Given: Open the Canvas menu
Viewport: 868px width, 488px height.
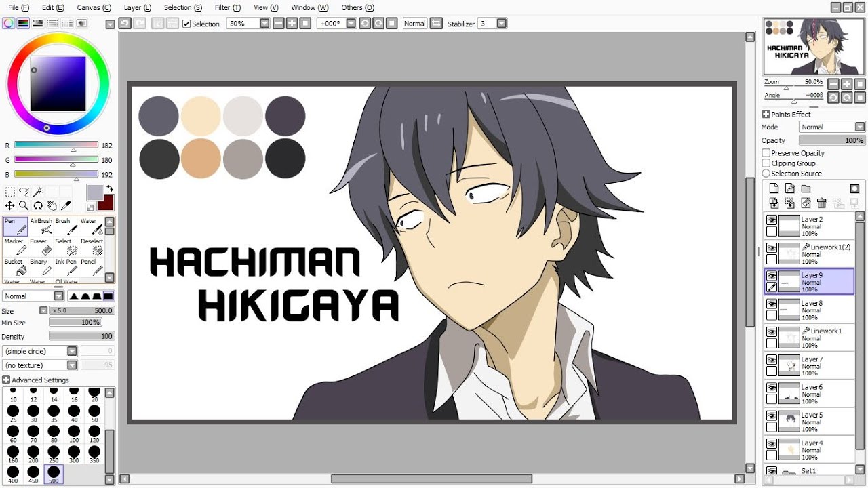Looking at the screenshot, I should pyautogui.click(x=94, y=7).
